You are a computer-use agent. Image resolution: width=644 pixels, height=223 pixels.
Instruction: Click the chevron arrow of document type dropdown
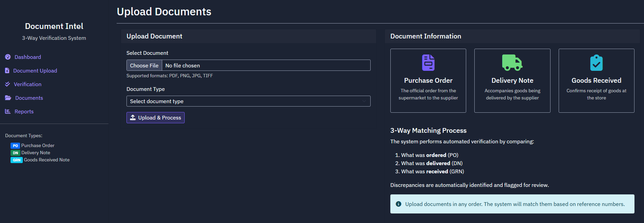(364, 101)
